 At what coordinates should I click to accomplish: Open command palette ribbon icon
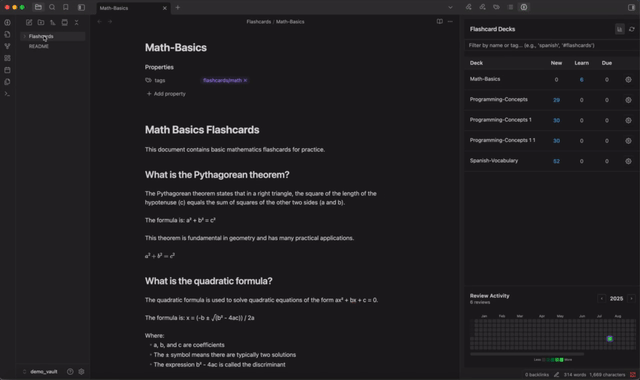click(x=7, y=93)
